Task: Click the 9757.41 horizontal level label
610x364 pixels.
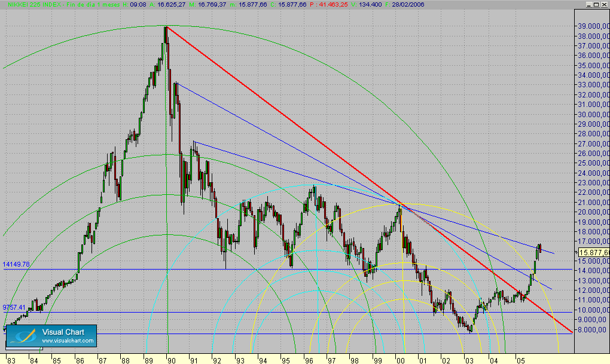Action: point(14,307)
